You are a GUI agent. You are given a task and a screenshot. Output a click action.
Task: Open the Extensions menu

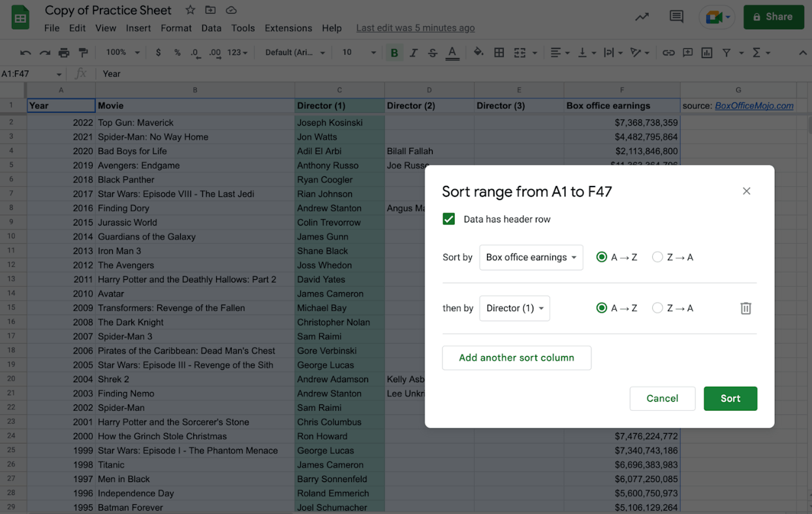(x=288, y=28)
